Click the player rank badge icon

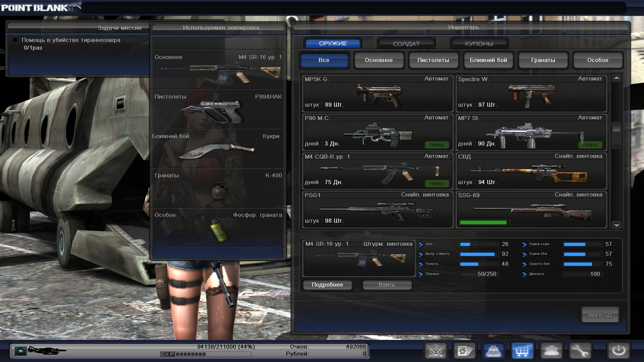pos(20,351)
